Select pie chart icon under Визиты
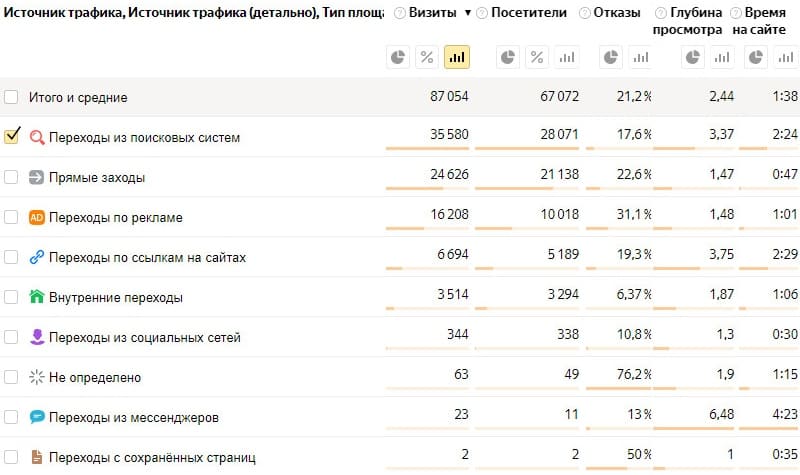 (x=398, y=57)
